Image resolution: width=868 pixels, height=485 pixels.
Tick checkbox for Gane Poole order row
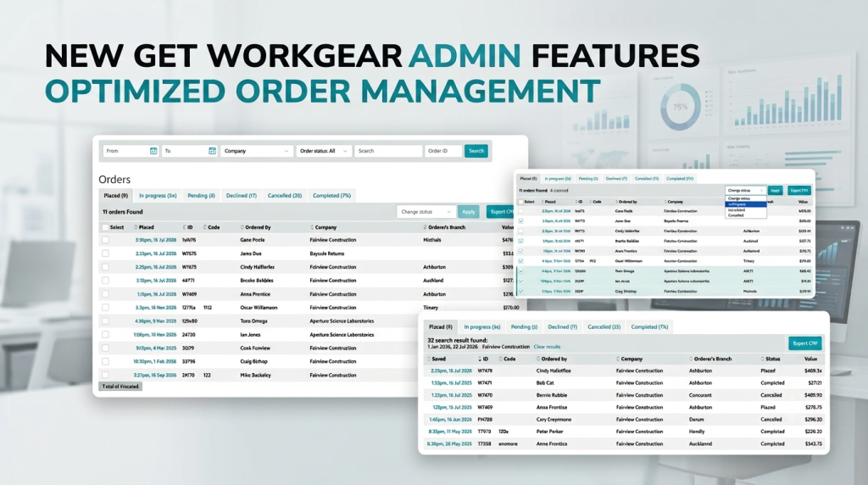coord(105,240)
